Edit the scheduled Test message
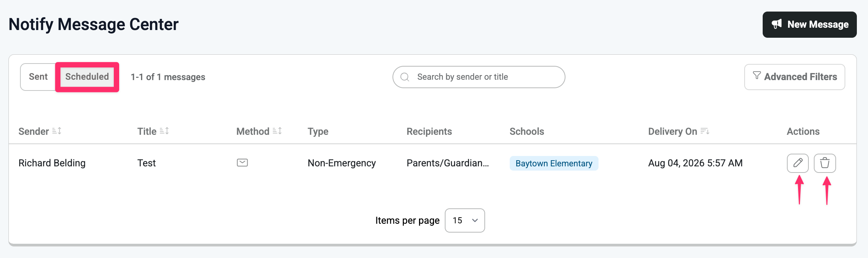Screen dimensions: 868x258 (798, 163)
